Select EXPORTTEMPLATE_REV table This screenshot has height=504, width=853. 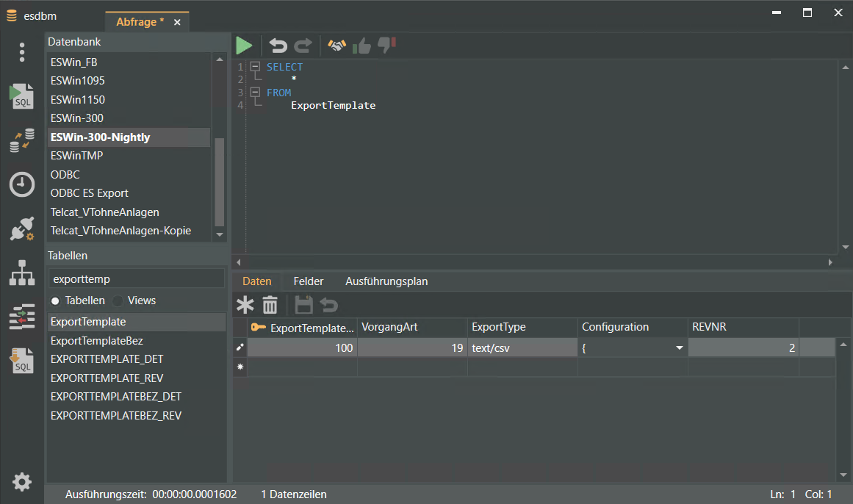point(107,378)
